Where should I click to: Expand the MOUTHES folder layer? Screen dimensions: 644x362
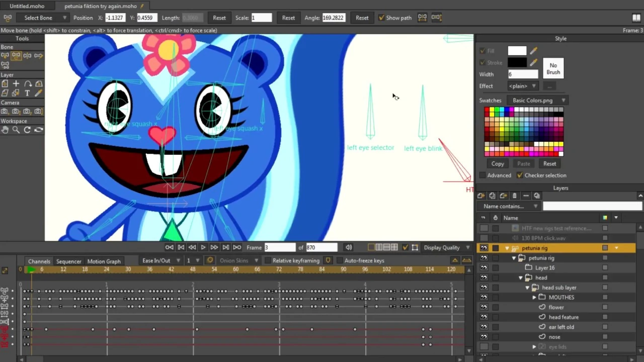click(x=534, y=298)
